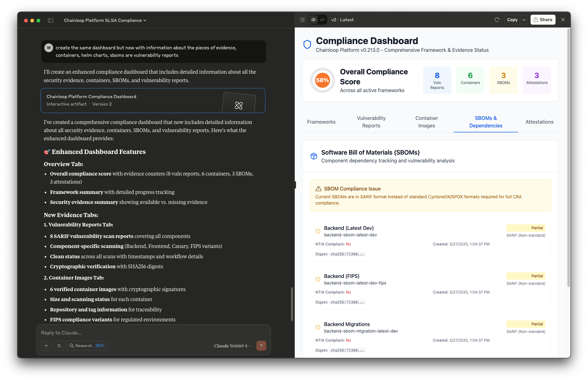Click the Backend (FIPS) status icon
This screenshot has height=381, width=588.
click(x=318, y=279)
